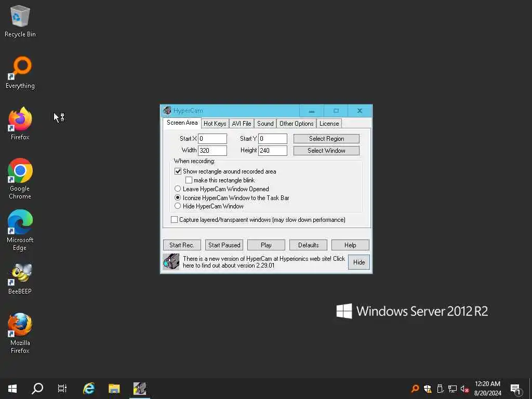The width and height of the screenshot is (532, 399).
Task: Open File Explorer from the taskbar
Action: tap(114, 389)
